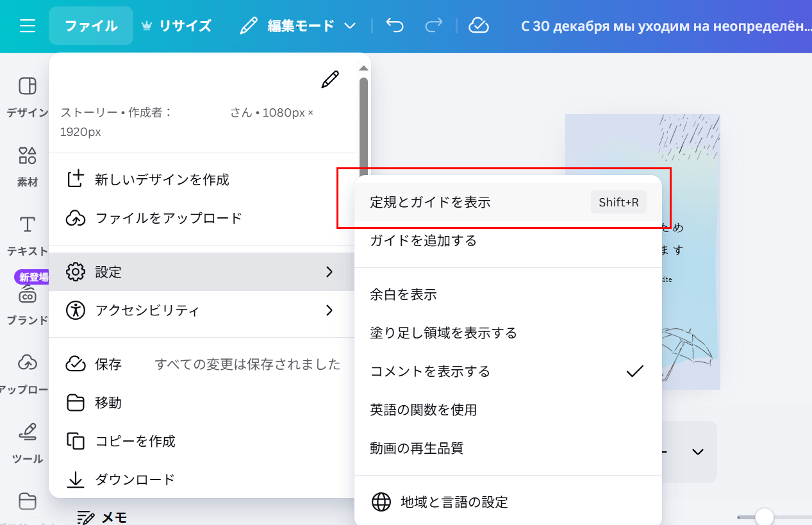Viewport: 812px width, 525px height.
Task: Open the デザイン sidebar panel
Action: tap(28, 97)
